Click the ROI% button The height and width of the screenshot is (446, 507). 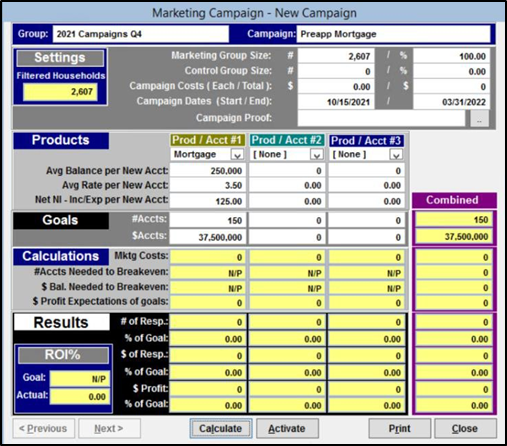(63, 355)
